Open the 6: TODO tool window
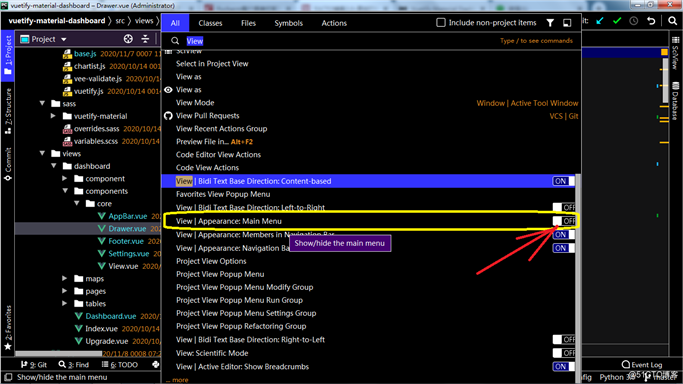Image resolution: width=683 pixels, height=384 pixels. pyautogui.click(x=120, y=365)
